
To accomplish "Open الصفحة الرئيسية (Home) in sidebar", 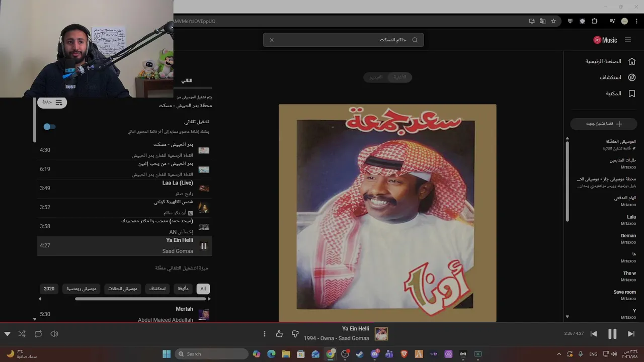I will (x=610, y=61).
